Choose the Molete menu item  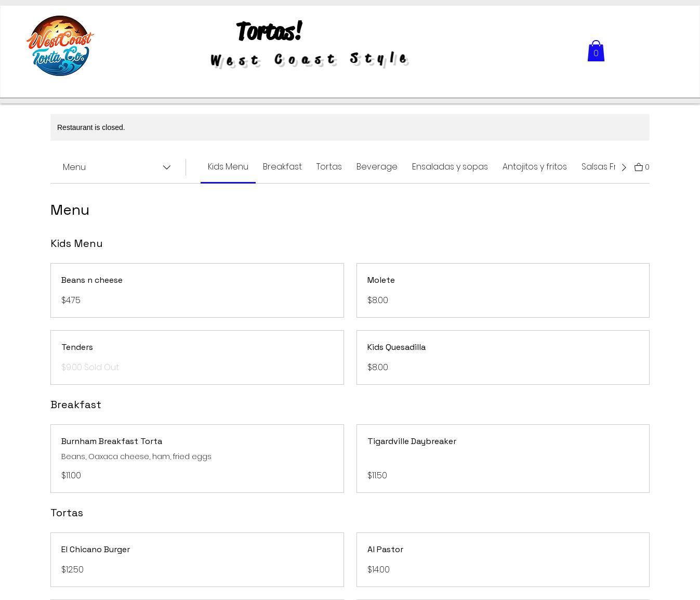(503, 290)
